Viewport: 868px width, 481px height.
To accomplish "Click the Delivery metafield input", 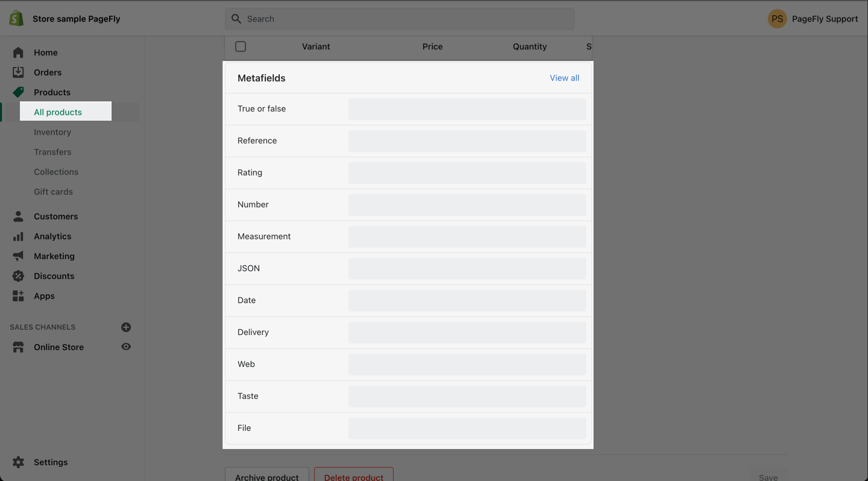I will [x=467, y=333].
